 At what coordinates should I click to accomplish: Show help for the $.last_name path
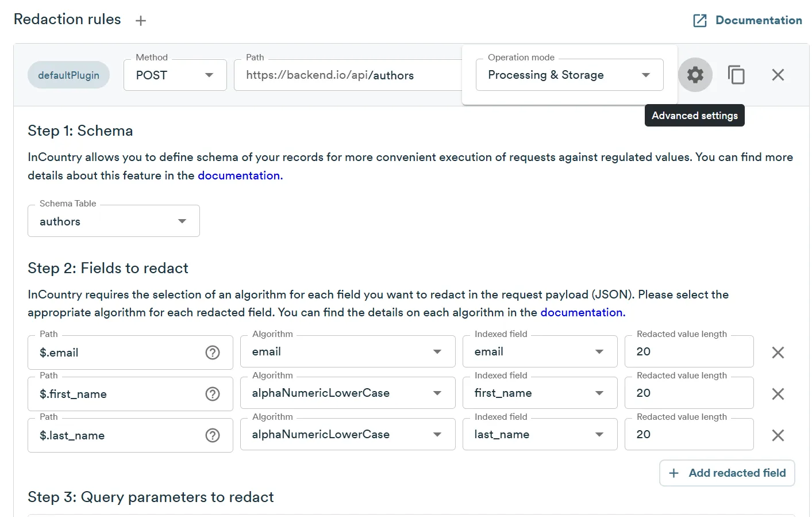pos(213,435)
